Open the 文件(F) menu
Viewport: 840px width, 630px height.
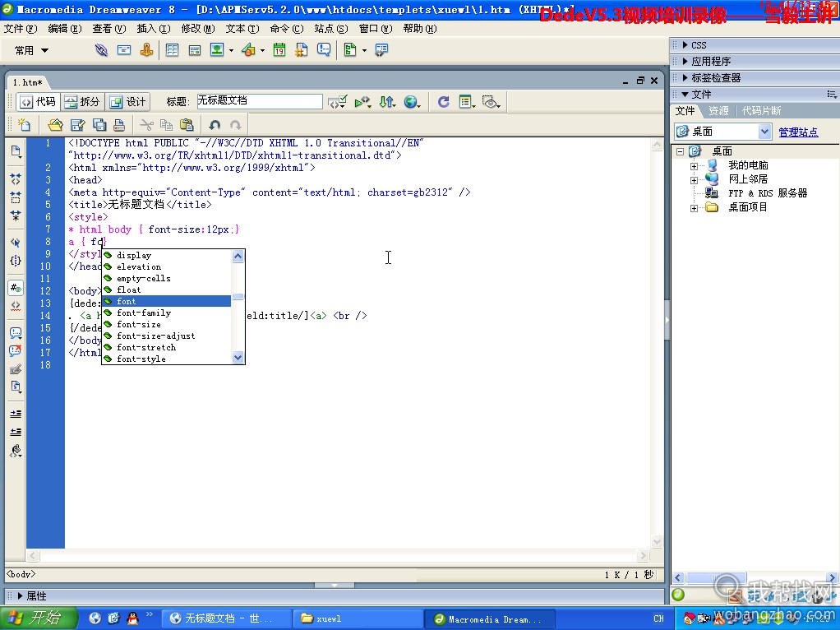[x=21, y=29]
